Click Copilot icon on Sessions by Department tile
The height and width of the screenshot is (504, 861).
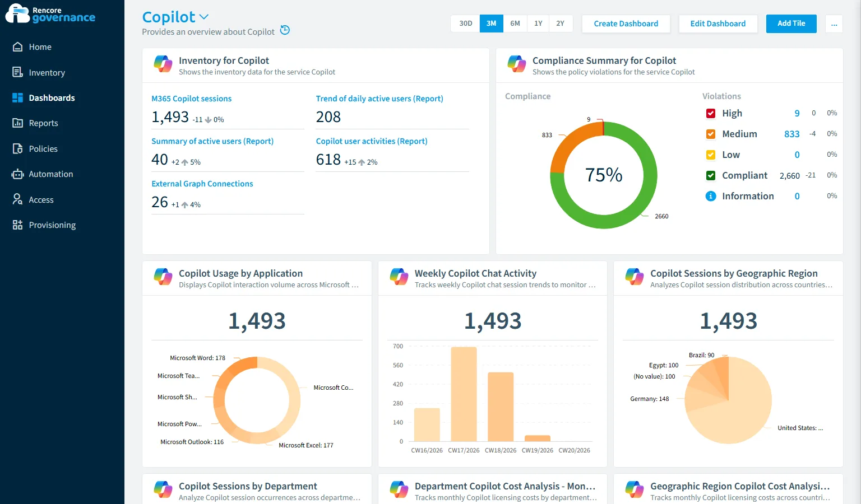pos(163,489)
